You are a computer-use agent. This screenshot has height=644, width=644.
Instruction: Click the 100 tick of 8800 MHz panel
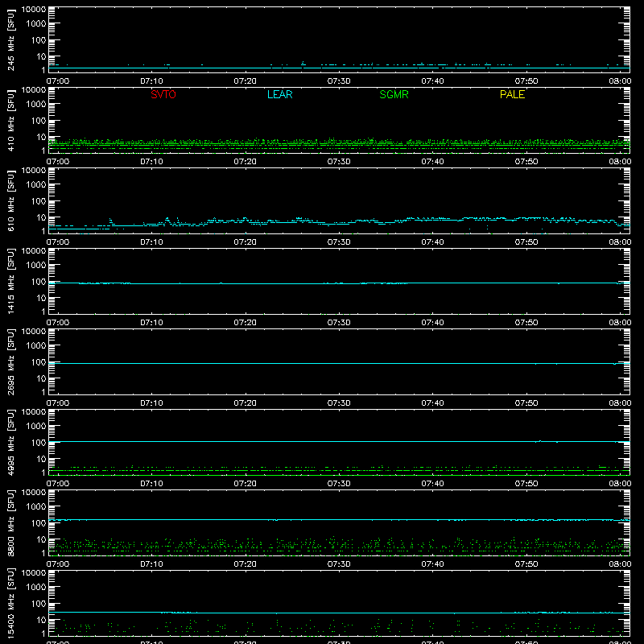[x=39, y=523]
